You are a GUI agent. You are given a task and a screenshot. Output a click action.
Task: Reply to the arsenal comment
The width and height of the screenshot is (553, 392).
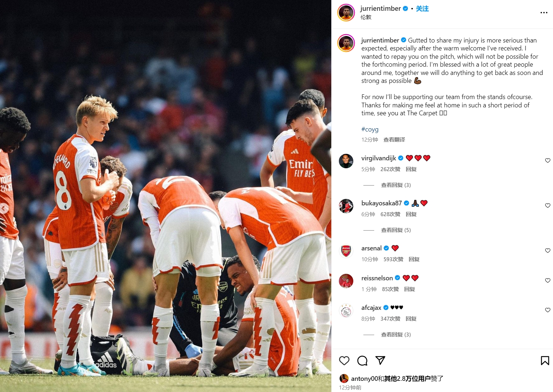[x=414, y=259]
